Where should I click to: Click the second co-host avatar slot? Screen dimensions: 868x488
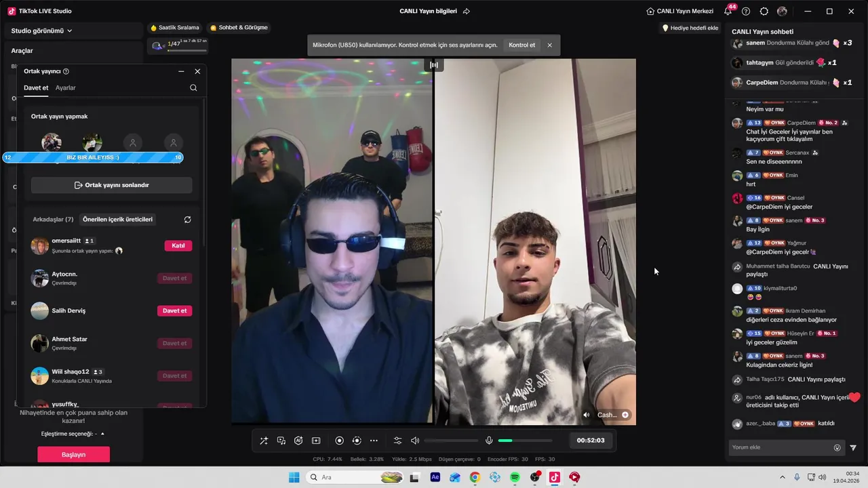click(92, 143)
